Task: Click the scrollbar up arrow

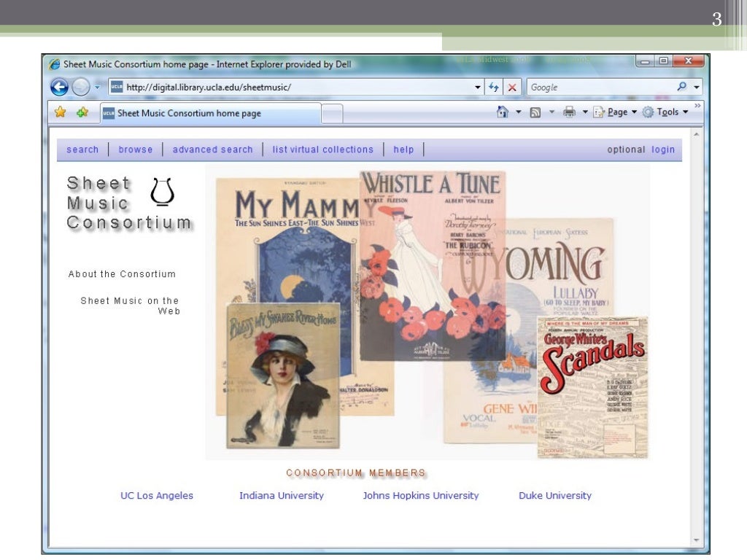Action: pyautogui.click(x=697, y=135)
